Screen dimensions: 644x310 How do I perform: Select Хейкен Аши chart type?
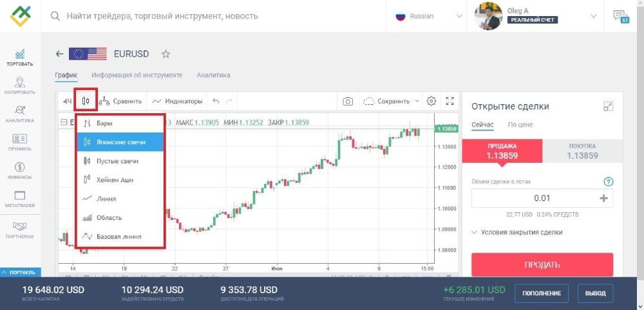pos(120,179)
